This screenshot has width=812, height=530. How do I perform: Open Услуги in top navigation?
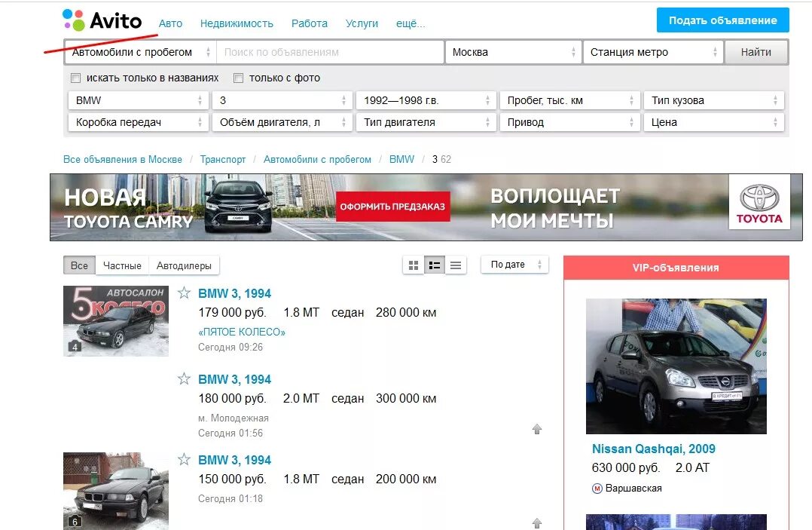pyautogui.click(x=362, y=23)
